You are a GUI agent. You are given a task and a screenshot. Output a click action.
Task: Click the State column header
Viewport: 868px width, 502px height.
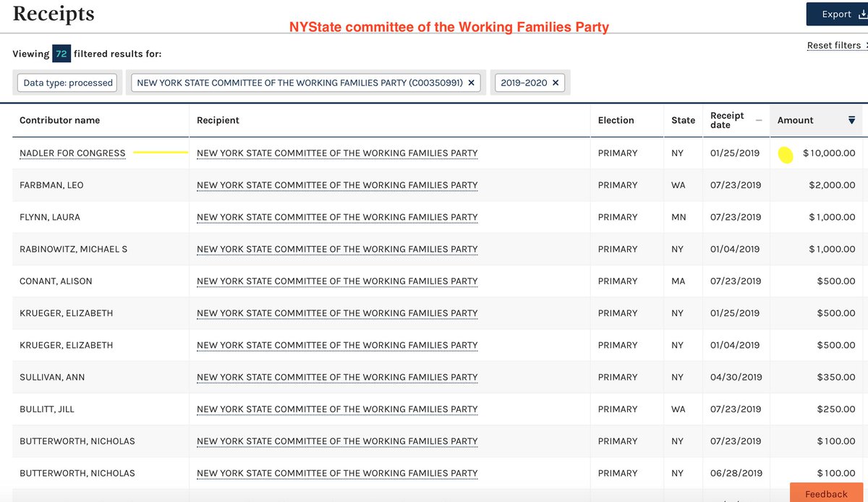(x=683, y=120)
